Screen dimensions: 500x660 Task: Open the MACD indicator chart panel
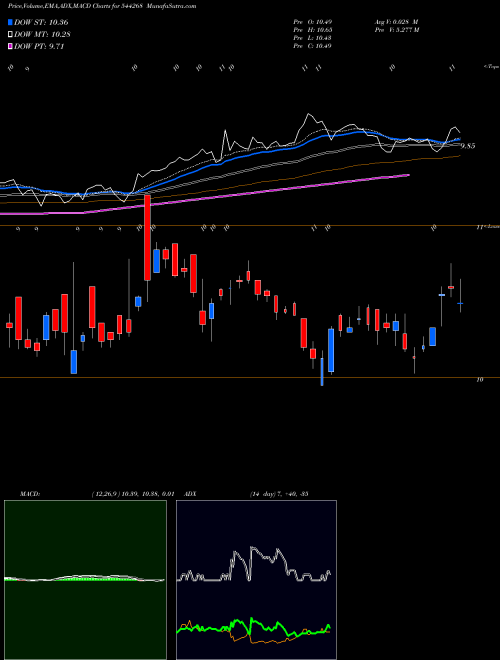85,580
